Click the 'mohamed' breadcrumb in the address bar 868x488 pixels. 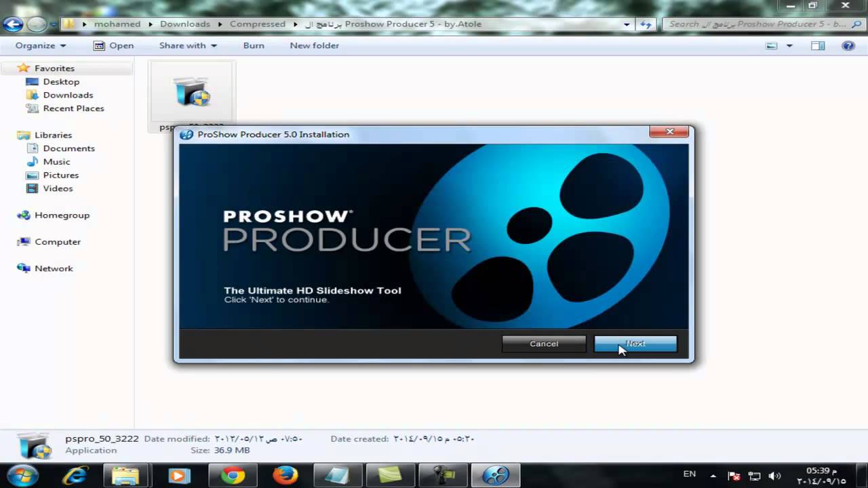(x=117, y=24)
